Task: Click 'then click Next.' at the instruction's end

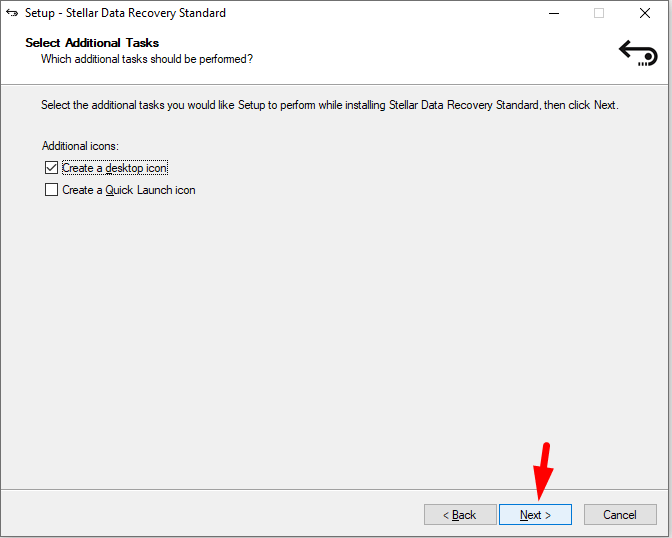Action: (x=581, y=105)
